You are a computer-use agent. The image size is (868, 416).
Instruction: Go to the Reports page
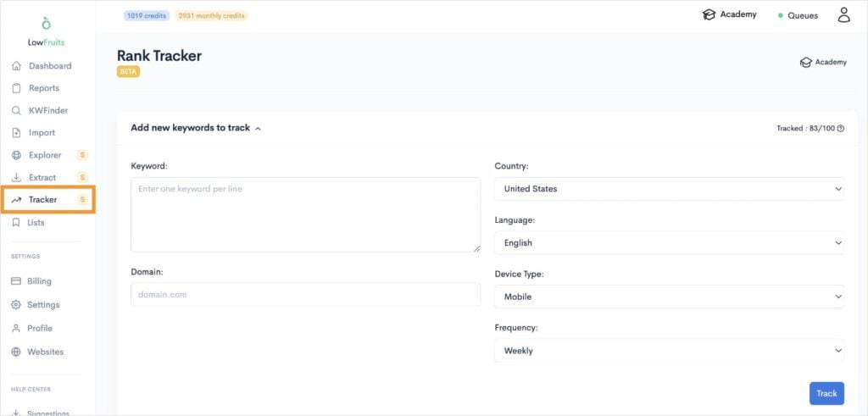(43, 88)
